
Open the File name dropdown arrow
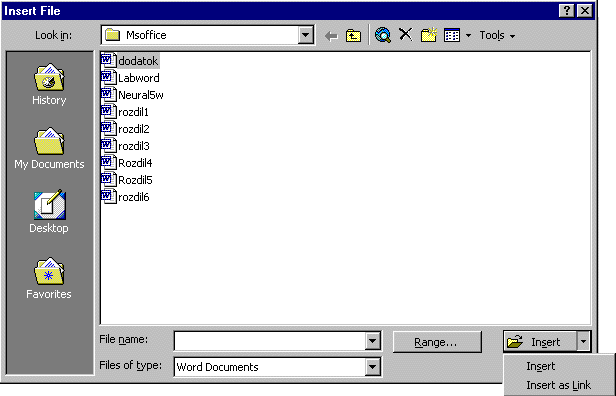tap(372, 341)
